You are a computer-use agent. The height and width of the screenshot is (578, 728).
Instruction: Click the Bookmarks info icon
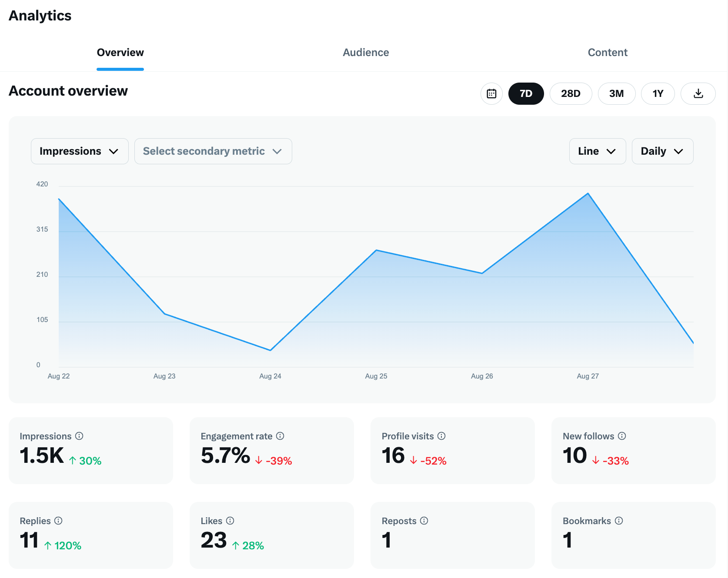619,521
